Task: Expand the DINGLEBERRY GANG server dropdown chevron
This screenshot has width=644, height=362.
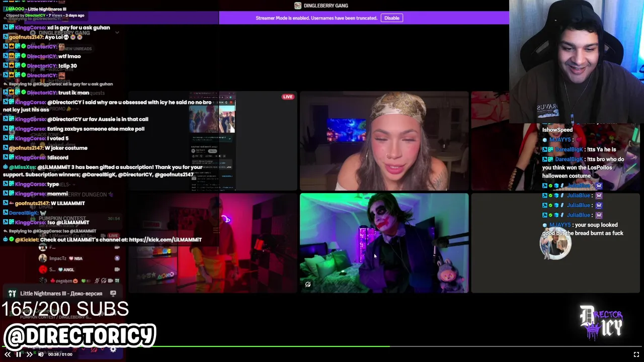Action: (x=117, y=33)
